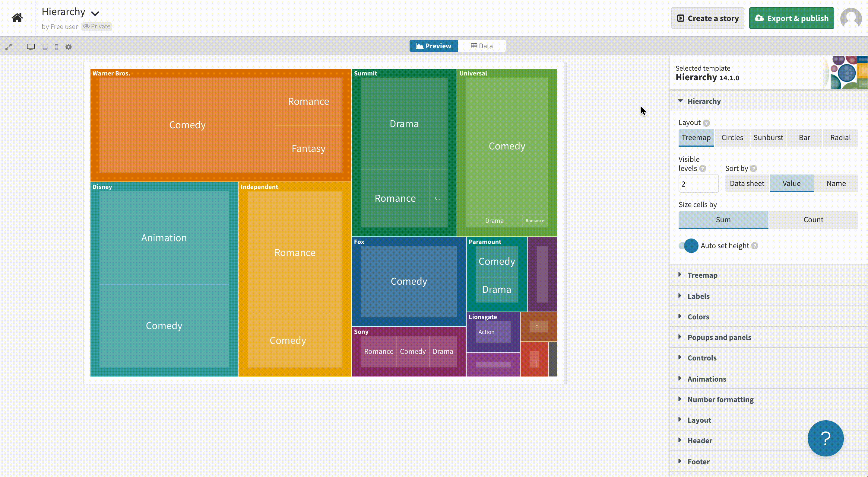Screen dimensions: 868x477
Task: Switch to the Data tab
Action: point(482,46)
